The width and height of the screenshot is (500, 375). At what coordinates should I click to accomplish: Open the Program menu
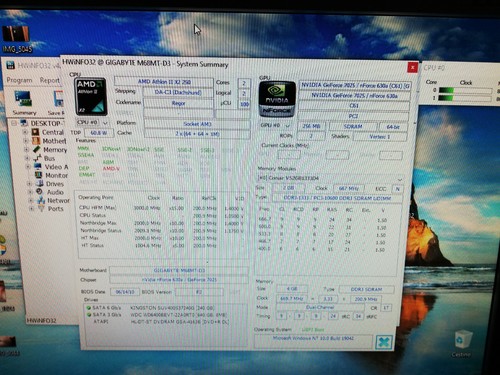pyautogui.click(x=19, y=80)
